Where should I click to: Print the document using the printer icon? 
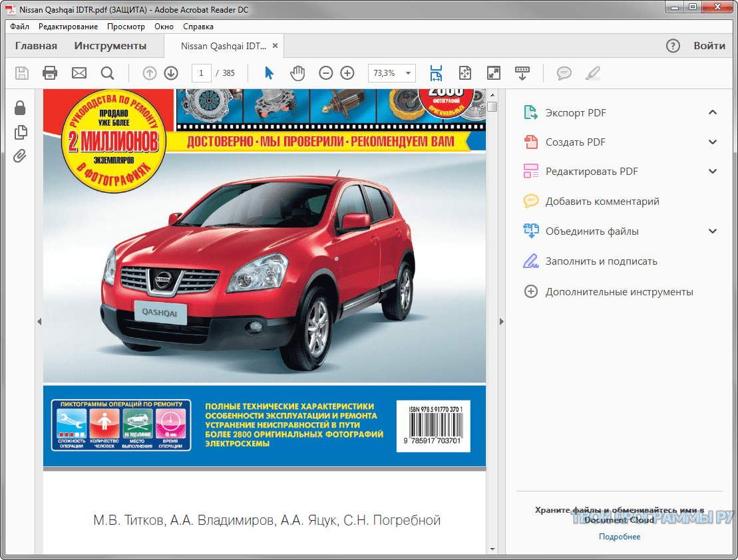point(50,73)
